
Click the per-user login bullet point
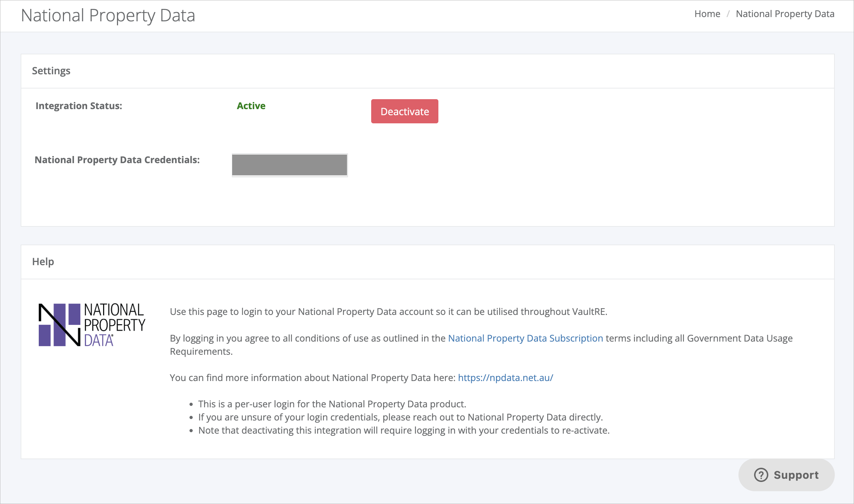click(x=332, y=404)
